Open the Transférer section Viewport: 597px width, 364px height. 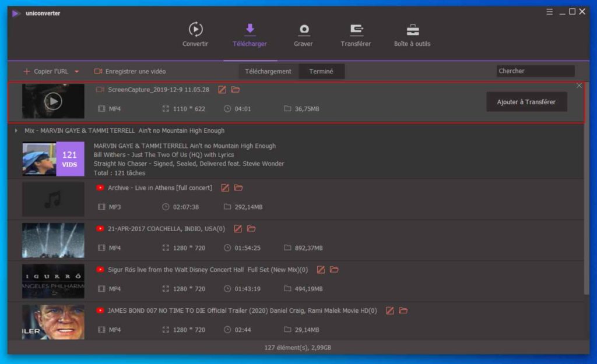356,34
